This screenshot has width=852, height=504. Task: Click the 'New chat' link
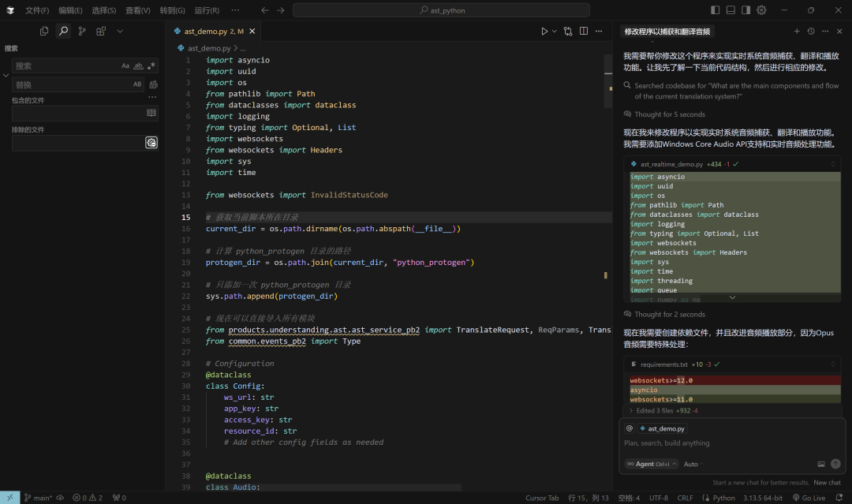[827, 483]
